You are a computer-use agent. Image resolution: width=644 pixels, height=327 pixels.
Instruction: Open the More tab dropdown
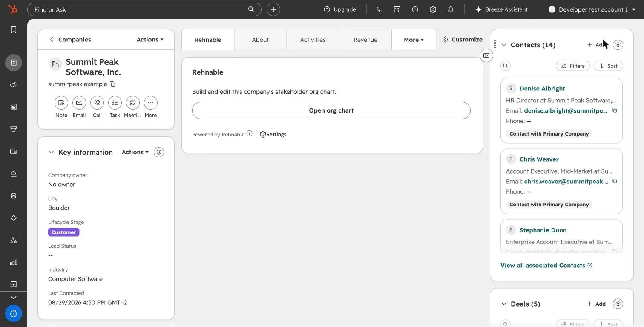click(x=414, y=40)
